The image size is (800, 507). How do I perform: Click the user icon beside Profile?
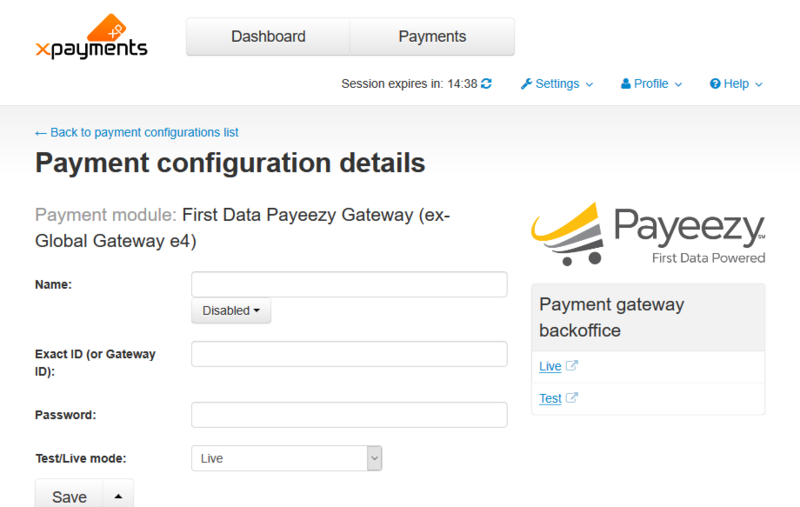click(x=626, y=84)
